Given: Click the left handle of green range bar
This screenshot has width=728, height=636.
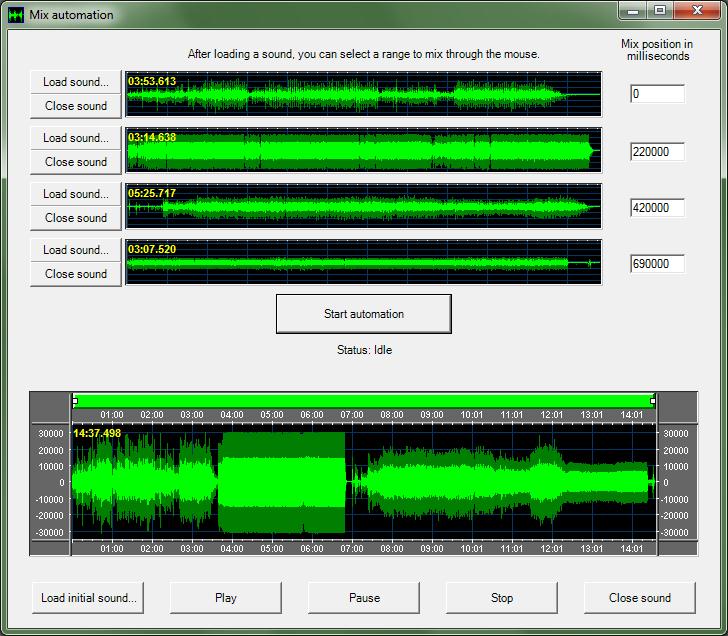Looking at the screenshot, I should [x=75, y=401].
